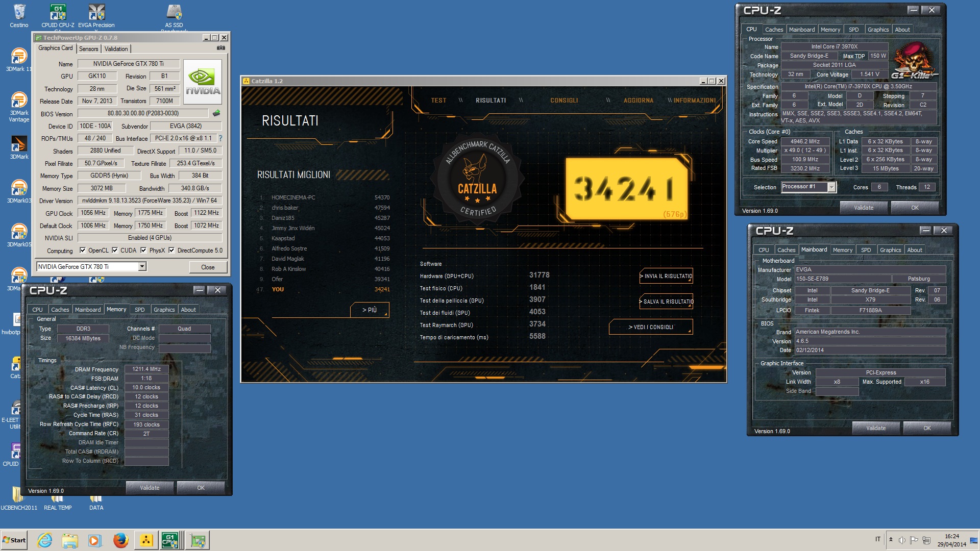The width and height of the screenshot is (980, 551).
Task: Open the EVGA Precision desktop shortcut
Action: point(96,15)
